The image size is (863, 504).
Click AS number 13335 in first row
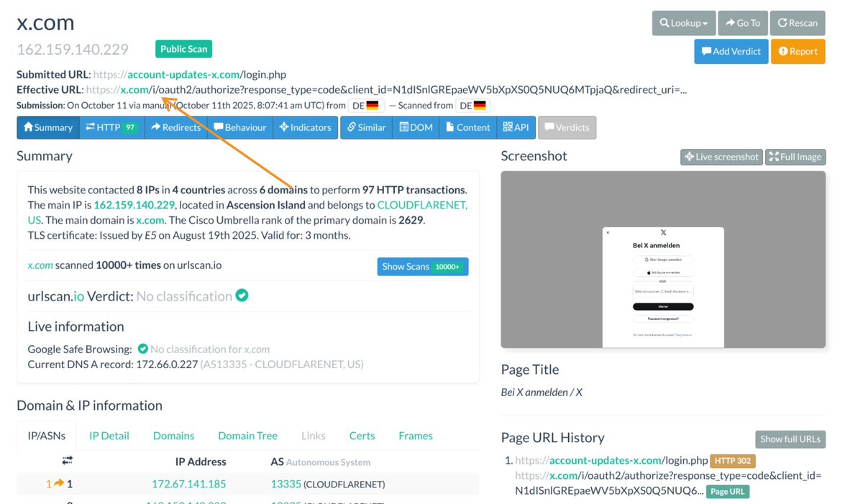point(286,485)
